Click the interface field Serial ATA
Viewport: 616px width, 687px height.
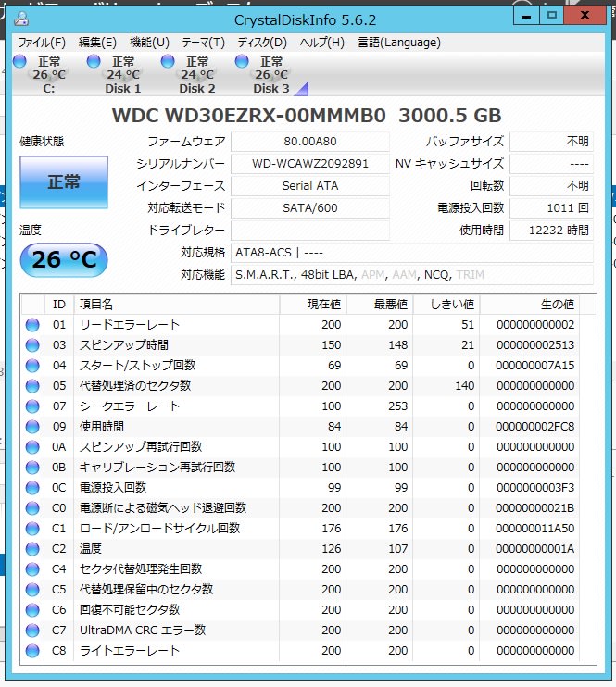pyautogui.click(x=310, y=186)
